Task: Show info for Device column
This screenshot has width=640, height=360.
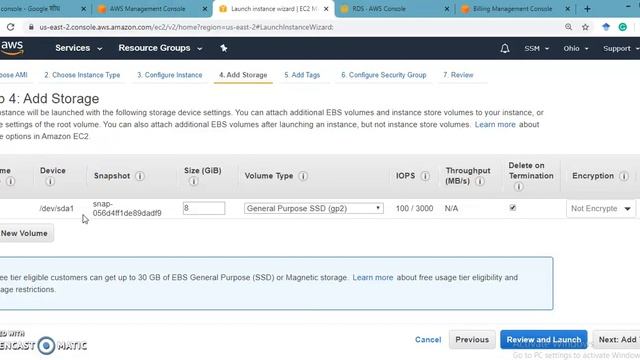Action: 50,181
